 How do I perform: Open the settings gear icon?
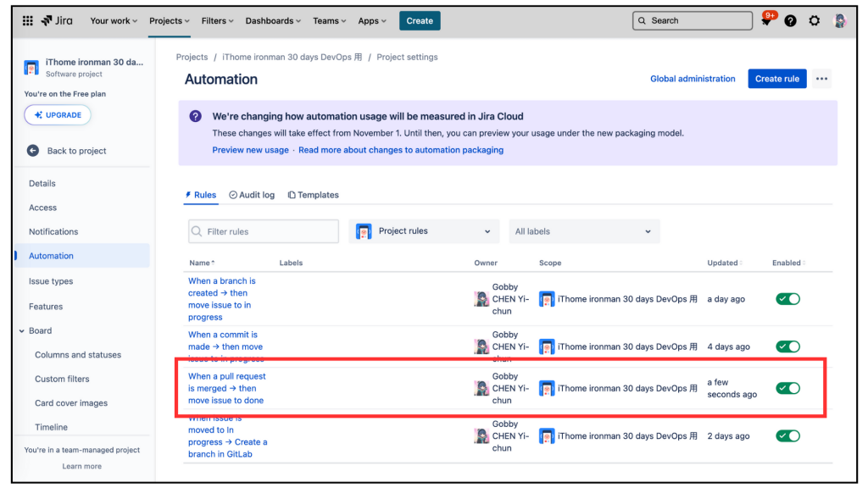point(815,21)
